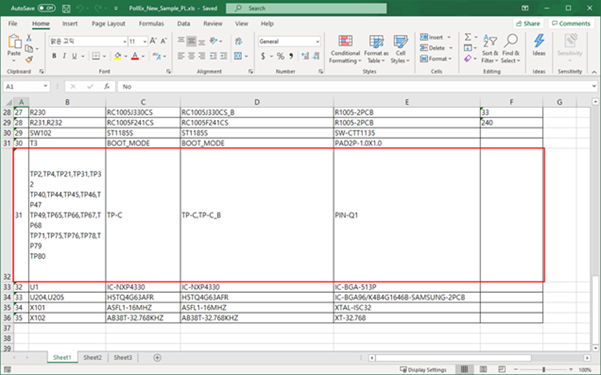Viewport: 601px width, 375px height.
Task: Toggle bold formatting
Action: [x=54, y=56]
